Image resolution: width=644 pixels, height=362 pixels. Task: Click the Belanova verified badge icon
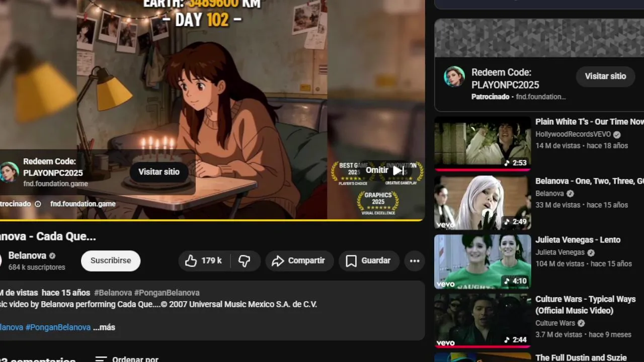(52, 255)
